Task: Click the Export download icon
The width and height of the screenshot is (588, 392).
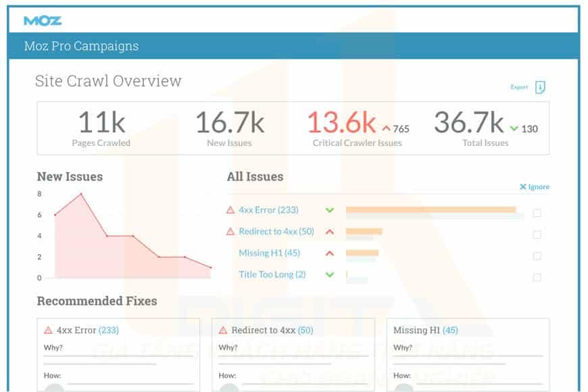Action: (x=540, y=87)
